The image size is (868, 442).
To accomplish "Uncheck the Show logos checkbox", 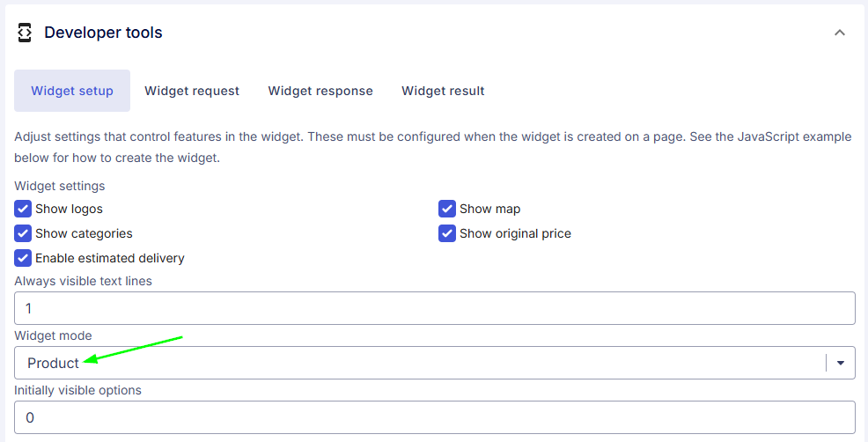I will [24, 209].
